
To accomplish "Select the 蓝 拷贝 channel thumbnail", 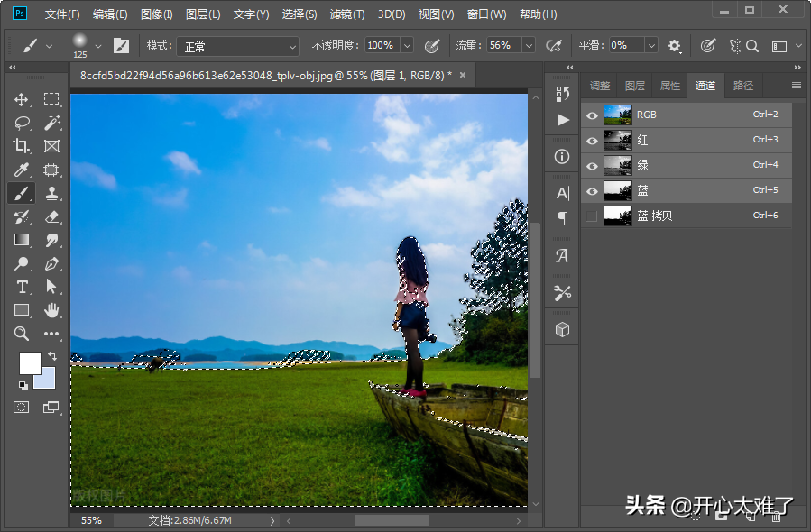I will [618, 216].
